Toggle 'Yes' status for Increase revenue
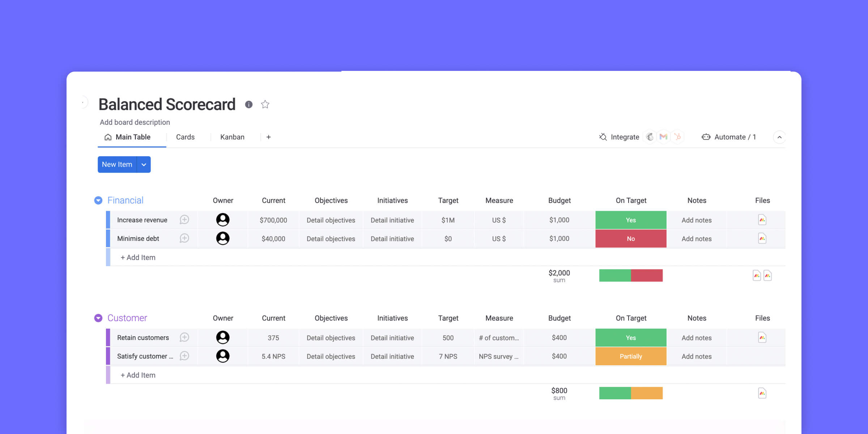Screen dimensions: 868x434 [631, 220]
